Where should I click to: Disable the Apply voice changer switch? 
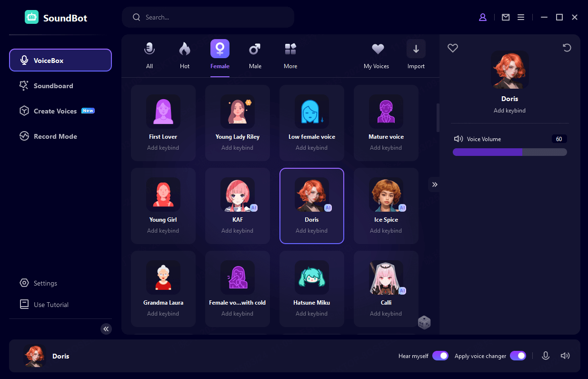[x=518, y=356]
